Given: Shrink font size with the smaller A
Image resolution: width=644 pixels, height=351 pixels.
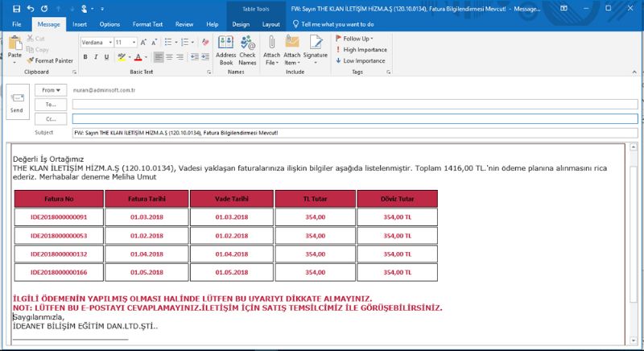Looking at the screenshot, I should (x=154, y=43).
